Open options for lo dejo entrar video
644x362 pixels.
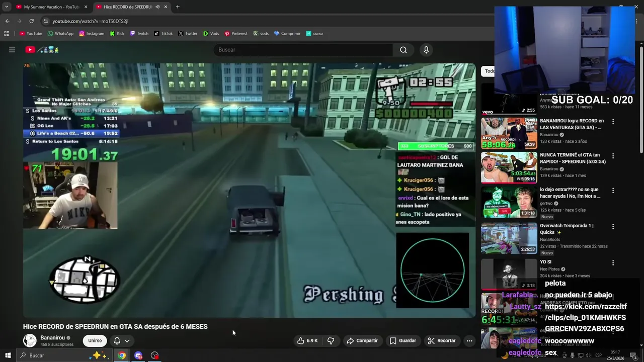613,191
